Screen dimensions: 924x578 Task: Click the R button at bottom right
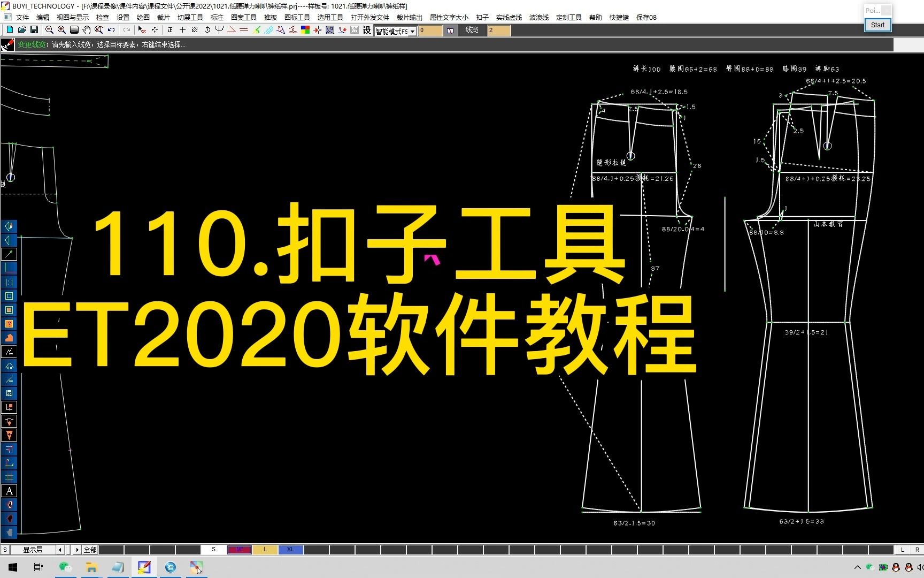(917, 550)
